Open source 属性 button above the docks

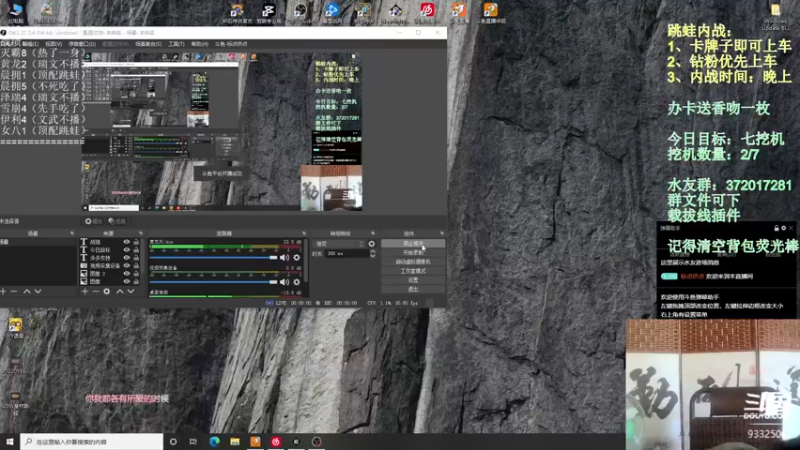94,221
